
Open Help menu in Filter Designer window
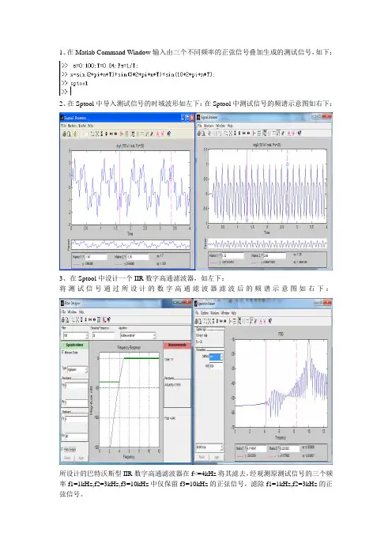click(x=81, y=311)
